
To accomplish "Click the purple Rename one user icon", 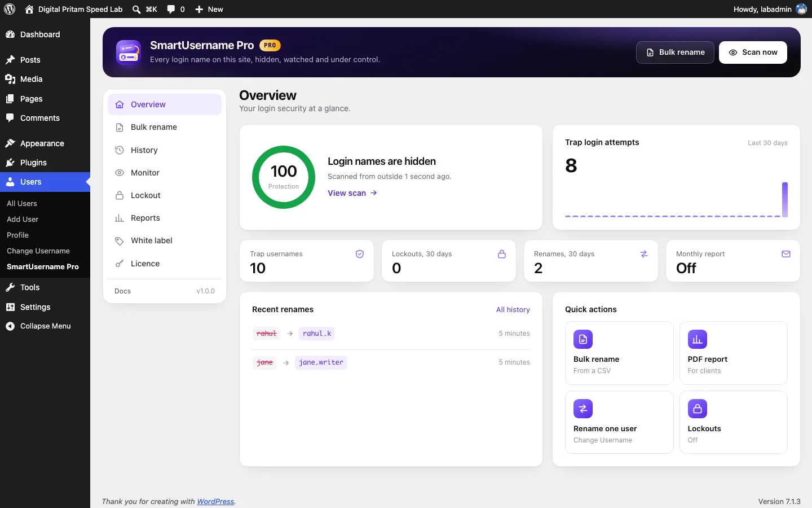I will pyautogui.click(x=583, y=409).
